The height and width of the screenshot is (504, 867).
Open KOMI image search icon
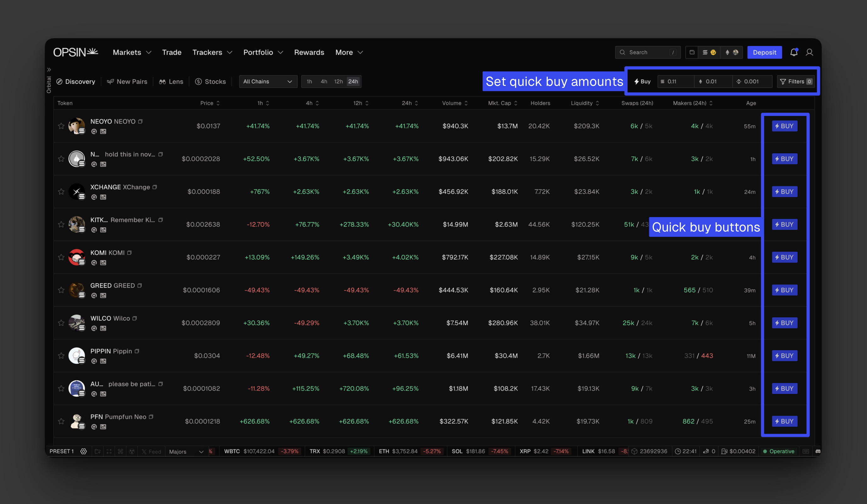click(103, 263)
